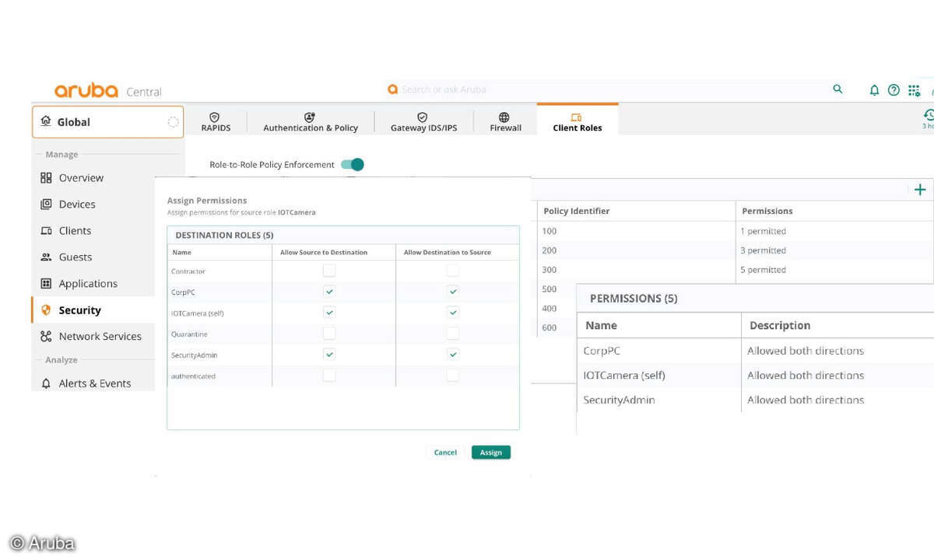Screen dimensions: 934x560
Task: Uncheck SecurityAdmin Allow Destination to Source
Action: [x=453, y=355]
